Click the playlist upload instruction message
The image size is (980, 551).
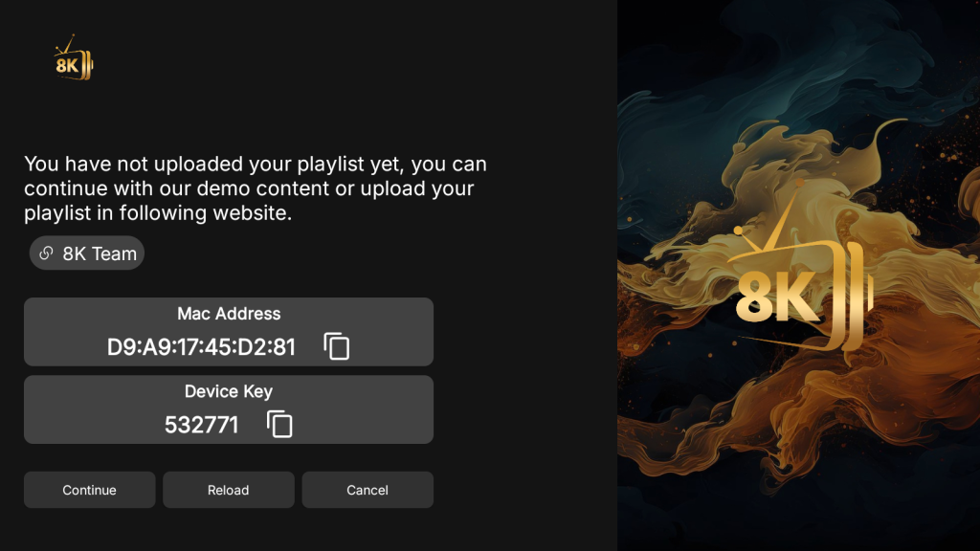(255, 188)
